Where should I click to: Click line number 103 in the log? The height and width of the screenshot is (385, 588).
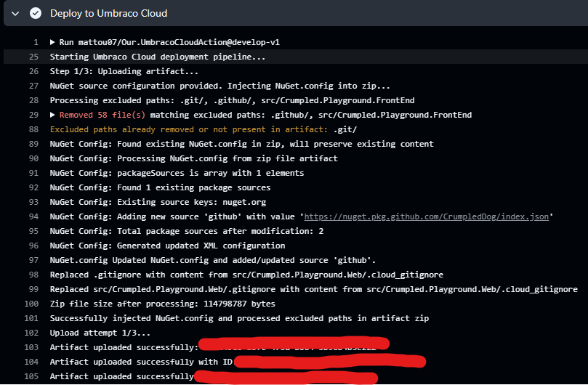31,347
